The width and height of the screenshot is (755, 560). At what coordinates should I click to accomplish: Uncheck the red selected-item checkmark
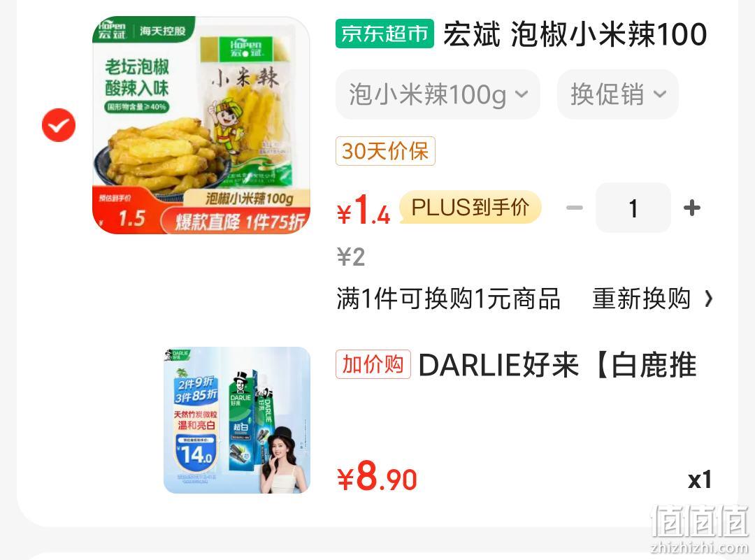click(59, 125)
